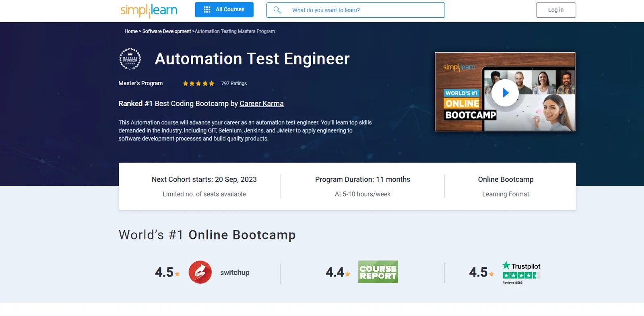Click 'Automation Testing Masters Program' breadcrumb text
644x316 pixels.
click(x=235, y=31)
